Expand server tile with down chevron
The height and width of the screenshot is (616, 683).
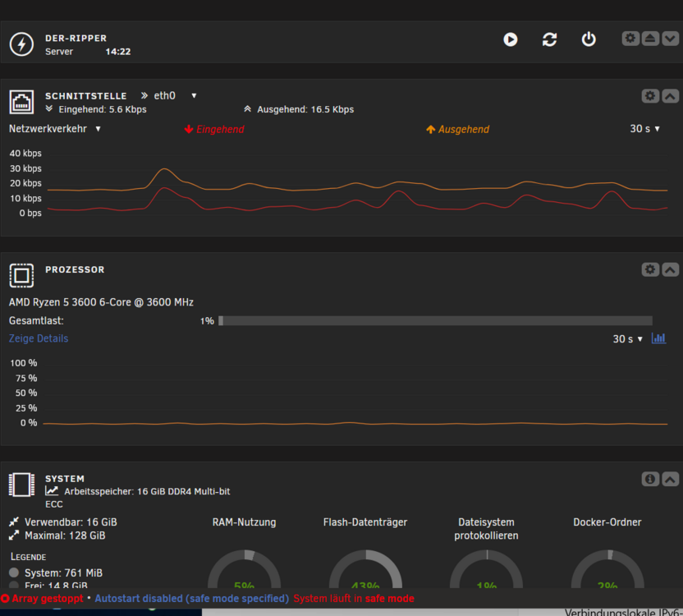point(671,39)
